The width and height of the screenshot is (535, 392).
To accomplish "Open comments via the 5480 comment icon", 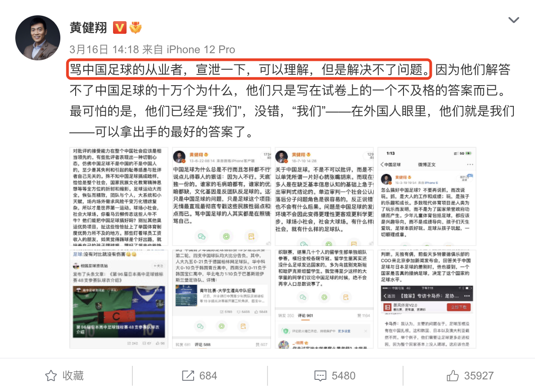I will coord(335,376).
